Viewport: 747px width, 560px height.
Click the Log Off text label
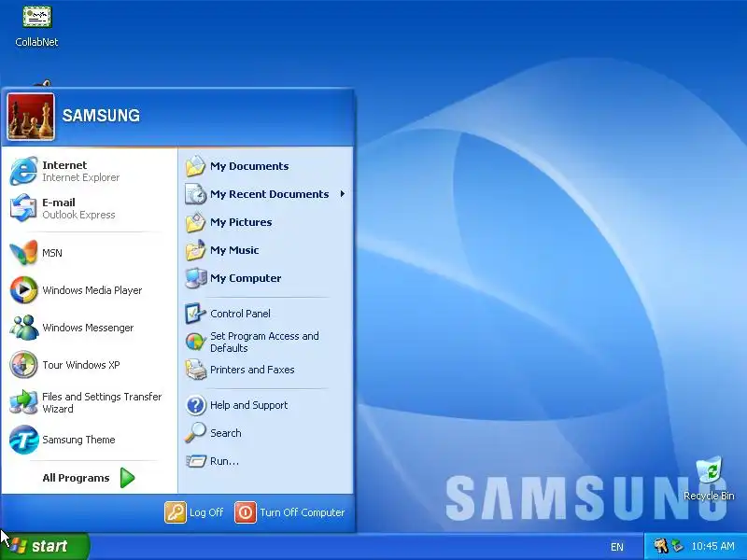[206, 512]
